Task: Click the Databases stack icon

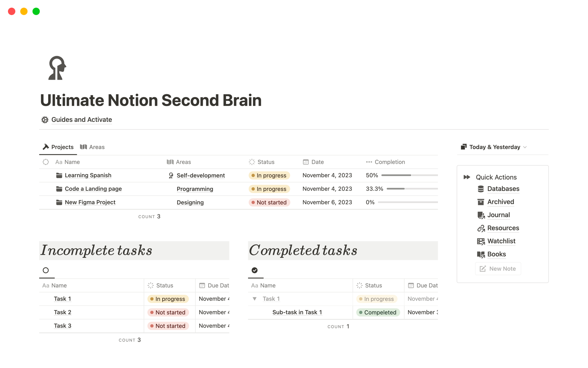Action: 481,189
